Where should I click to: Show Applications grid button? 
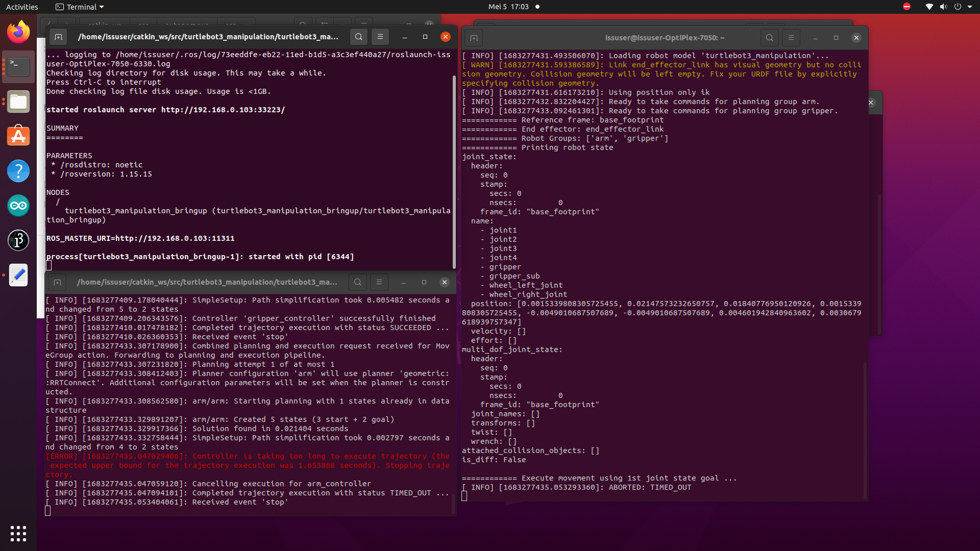click(18, 533)
